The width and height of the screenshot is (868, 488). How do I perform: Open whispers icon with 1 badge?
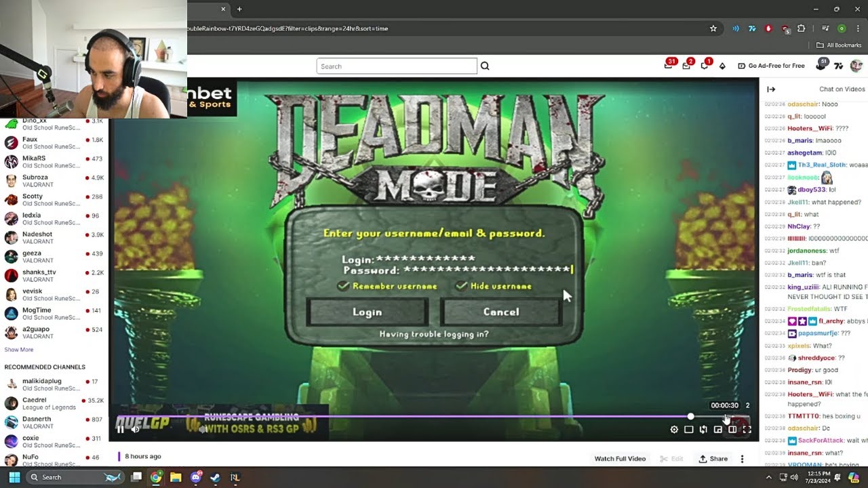(x=705, y=64)
